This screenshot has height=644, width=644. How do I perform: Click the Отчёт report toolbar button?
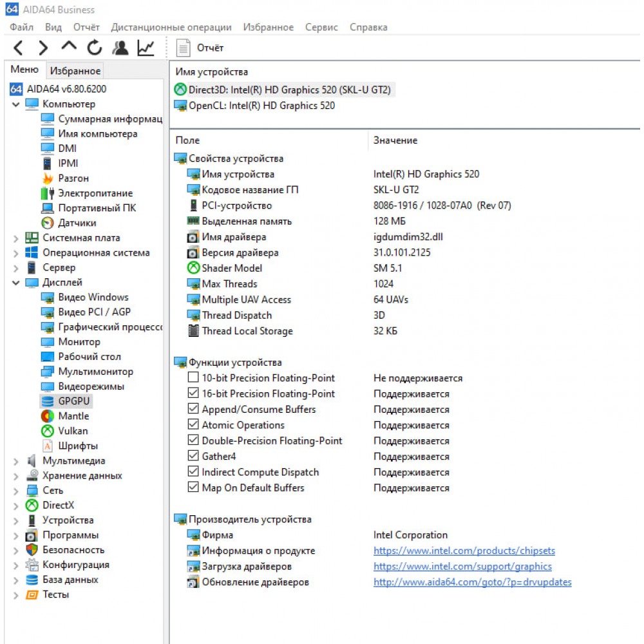(x=200, y=48)
